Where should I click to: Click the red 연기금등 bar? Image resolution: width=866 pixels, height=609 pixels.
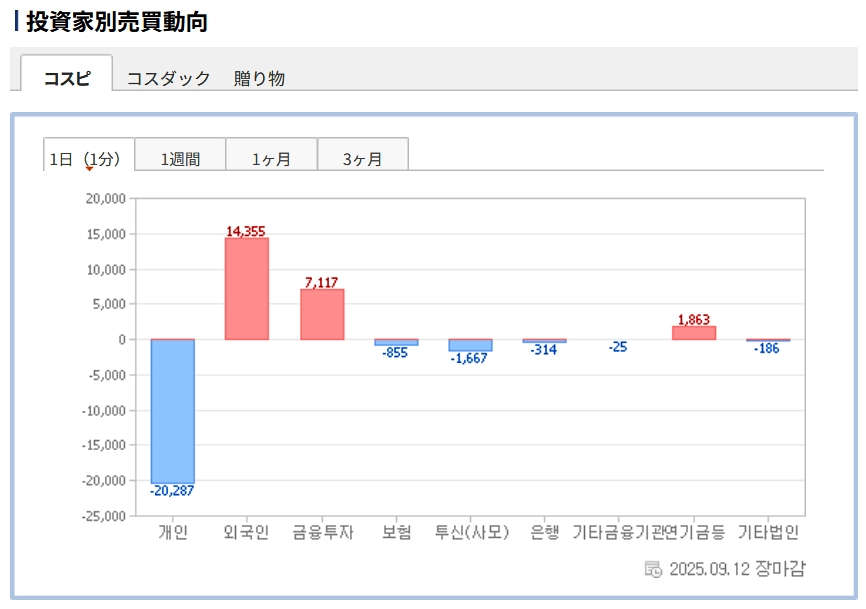click(x=693, y=333)
